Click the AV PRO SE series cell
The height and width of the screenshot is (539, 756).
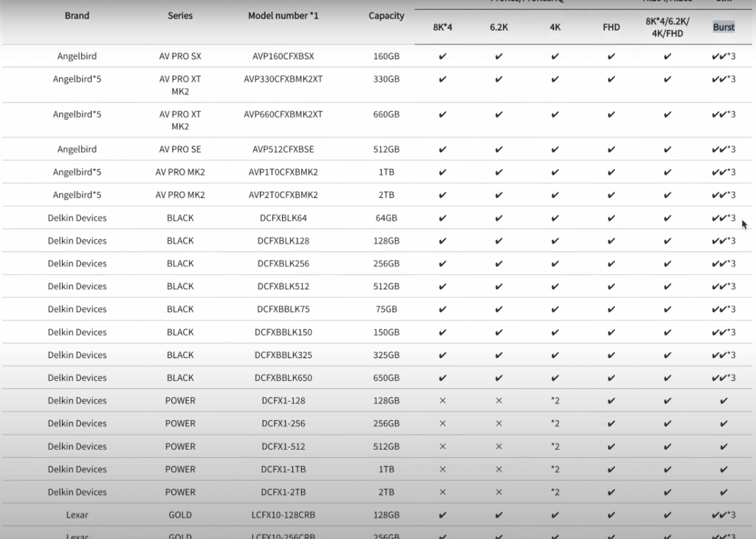click(x=180, y=149)
